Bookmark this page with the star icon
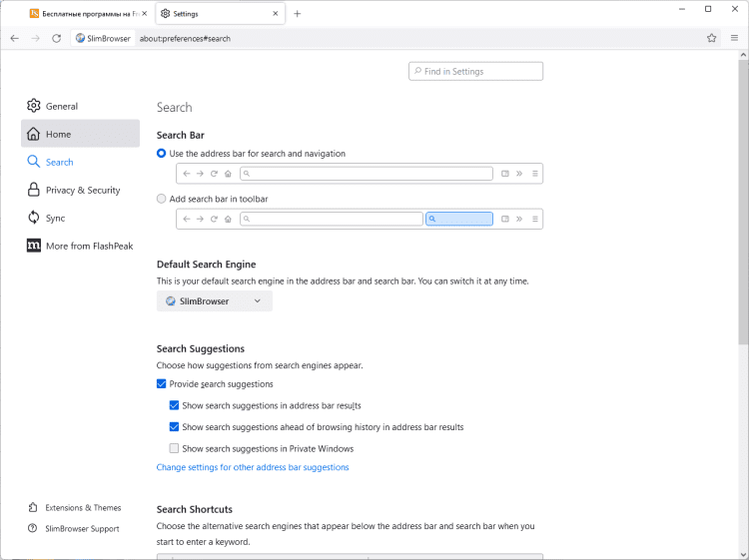Image resolution: width=749 pixels, height=560 pixels. [711, 38]
